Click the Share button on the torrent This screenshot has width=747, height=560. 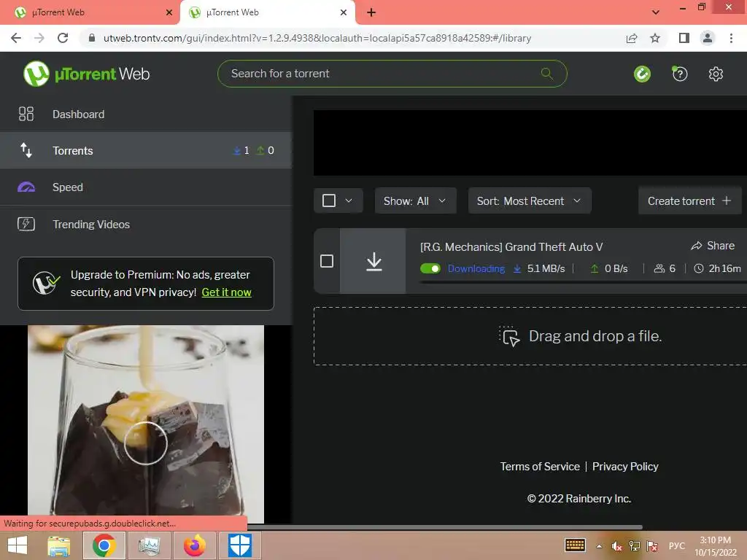[713, 246]
